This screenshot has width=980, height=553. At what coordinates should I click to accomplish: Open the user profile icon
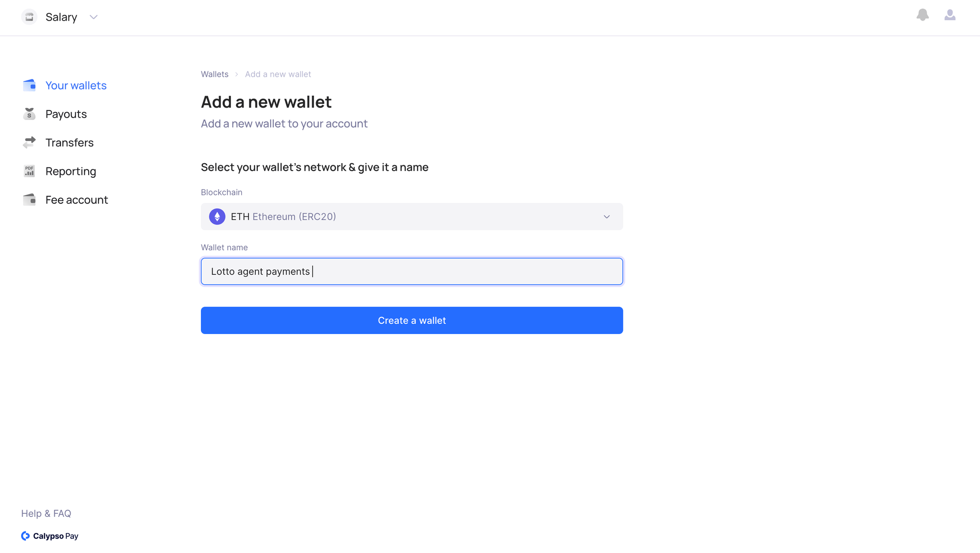[950, 16]
